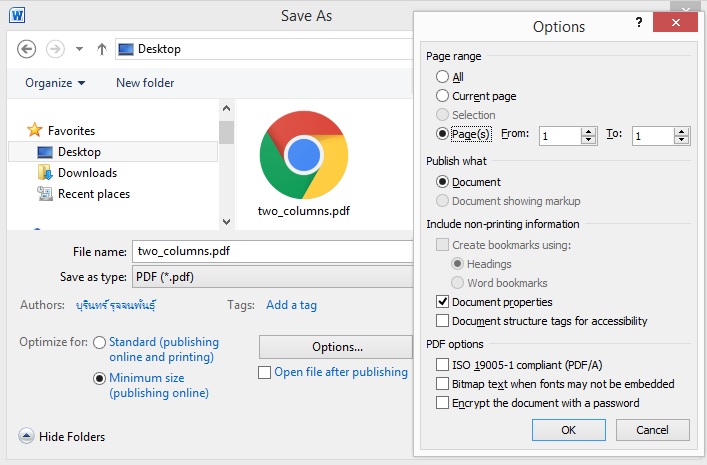The width and height of the screenshot is (707, 465).
Task: Select Desktop in the Favorites list
Action: tap(78, 152)
